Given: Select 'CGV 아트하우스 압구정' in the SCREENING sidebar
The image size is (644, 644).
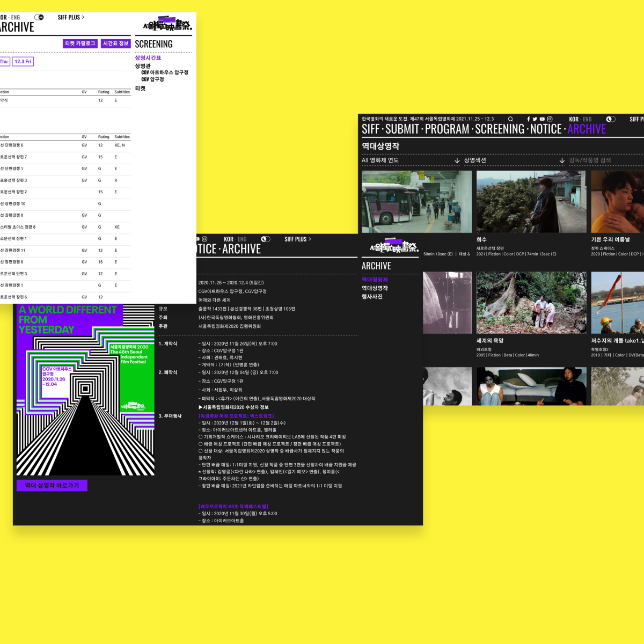Looking at the screenshot, I should click(x=165, y=72).
